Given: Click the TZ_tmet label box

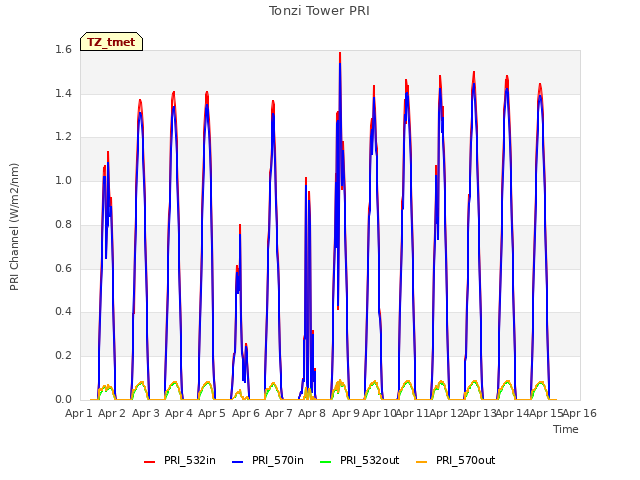Looking at the screenshot, I should point(111,42).
